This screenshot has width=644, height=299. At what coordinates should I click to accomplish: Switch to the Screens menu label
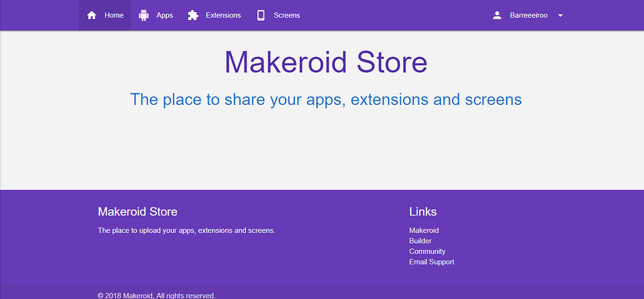click(287, 15)
